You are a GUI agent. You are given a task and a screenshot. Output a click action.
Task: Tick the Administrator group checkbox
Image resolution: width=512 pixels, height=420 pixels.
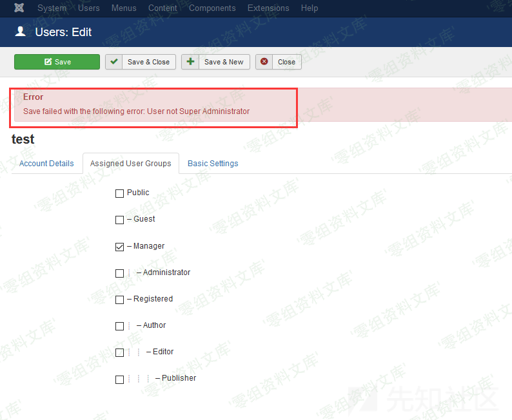click(x=119, y=273)
